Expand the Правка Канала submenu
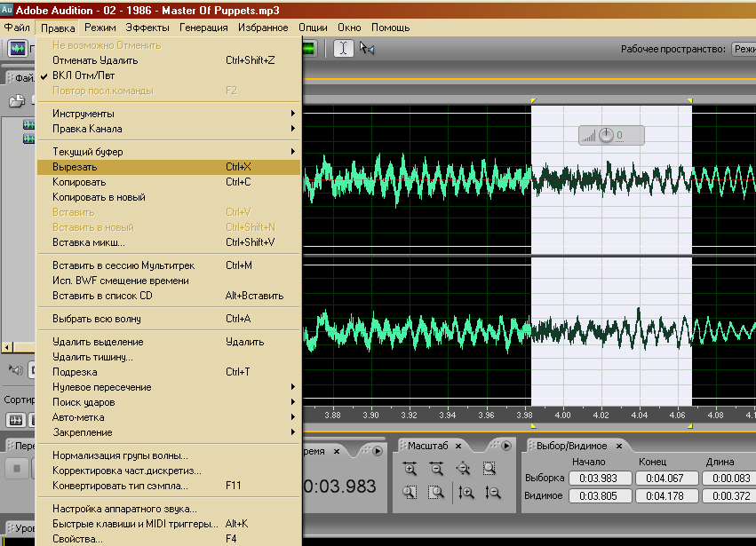The height and width of the screenshot is (546, 756). pos(169,129)
